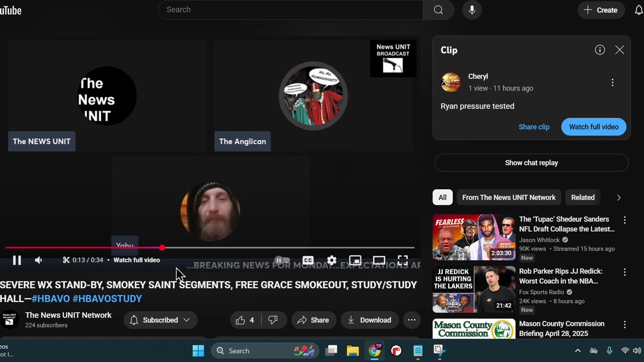Open Cheryl's clip options menu
The image size is (644, 362).
[x=612, y=82]
